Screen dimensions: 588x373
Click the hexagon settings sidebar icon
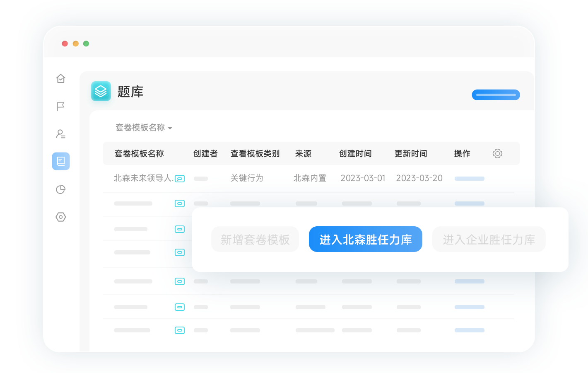point(61,217)
